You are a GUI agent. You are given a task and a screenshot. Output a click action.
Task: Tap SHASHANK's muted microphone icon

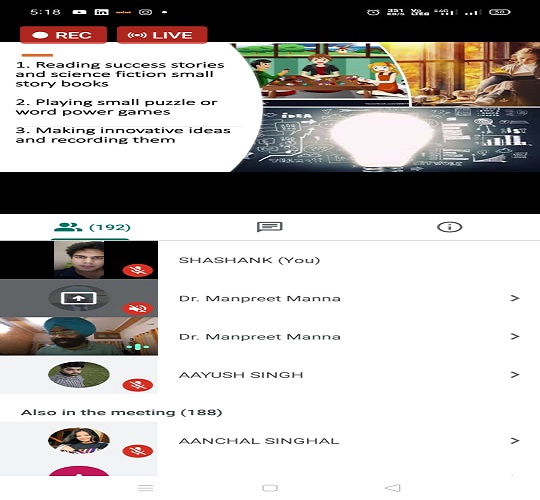tap(138, 270)
